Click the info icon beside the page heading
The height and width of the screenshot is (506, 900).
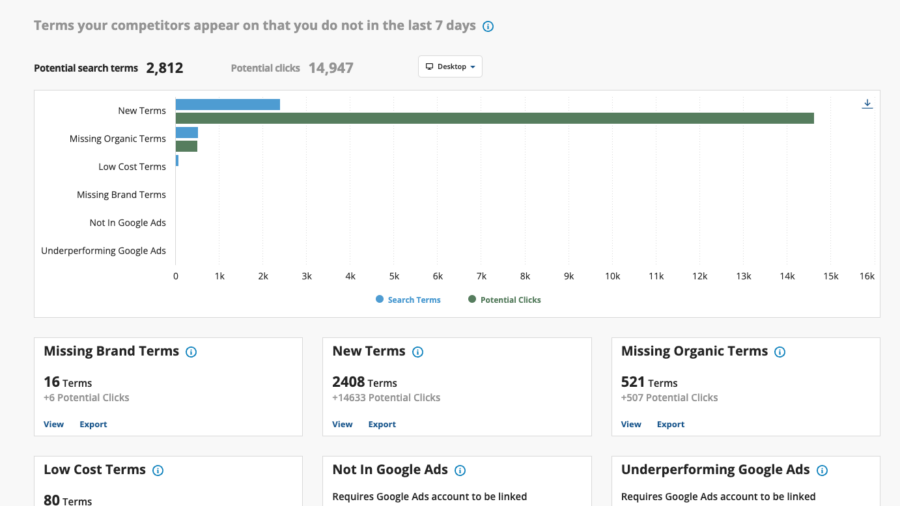pos(488,26)
